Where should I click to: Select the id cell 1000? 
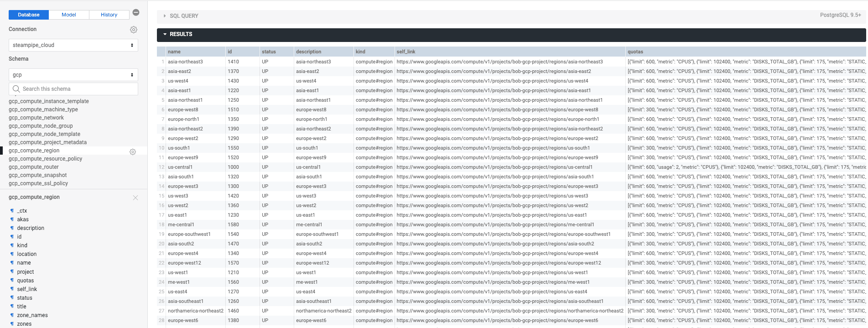[x=242, y=167]
